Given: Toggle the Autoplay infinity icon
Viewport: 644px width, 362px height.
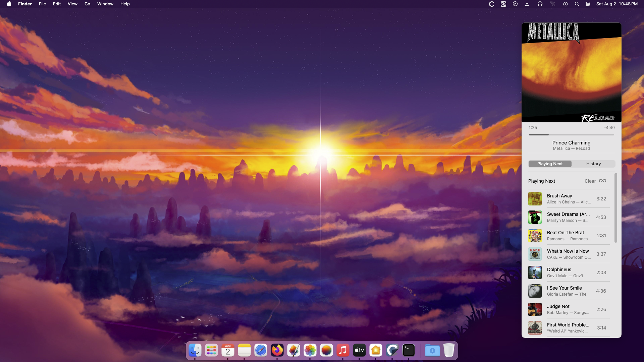Looking at the screenshot, I should pos(602,181).
